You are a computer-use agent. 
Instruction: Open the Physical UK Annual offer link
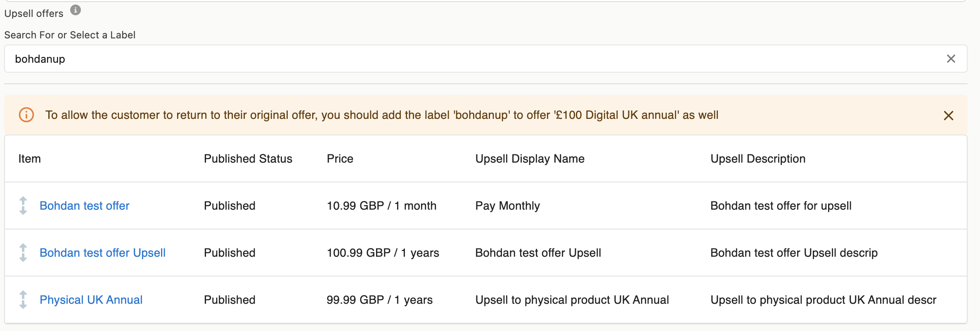click(91, 300)
